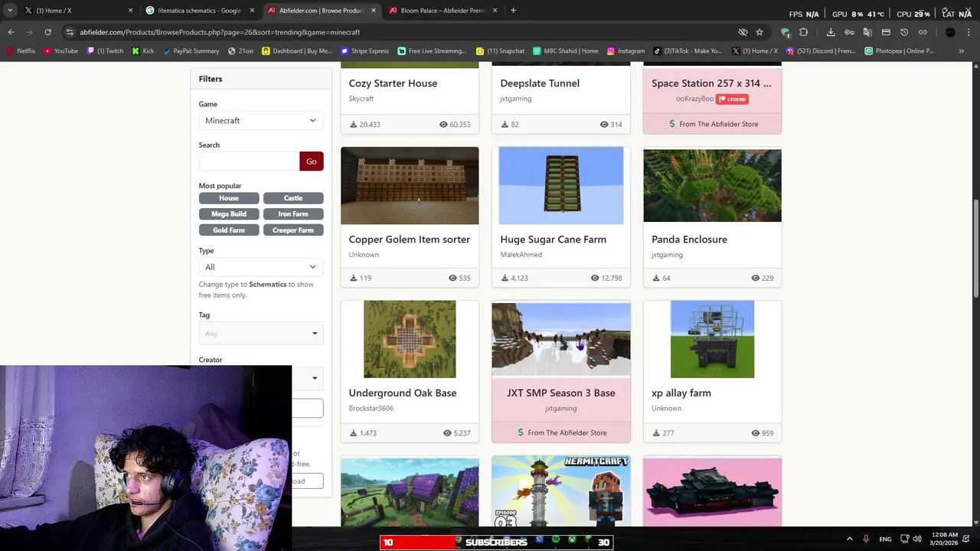Filter by the Mega Build tag
The width and height of the screenshot is (980, 551).
coord(229,214)
